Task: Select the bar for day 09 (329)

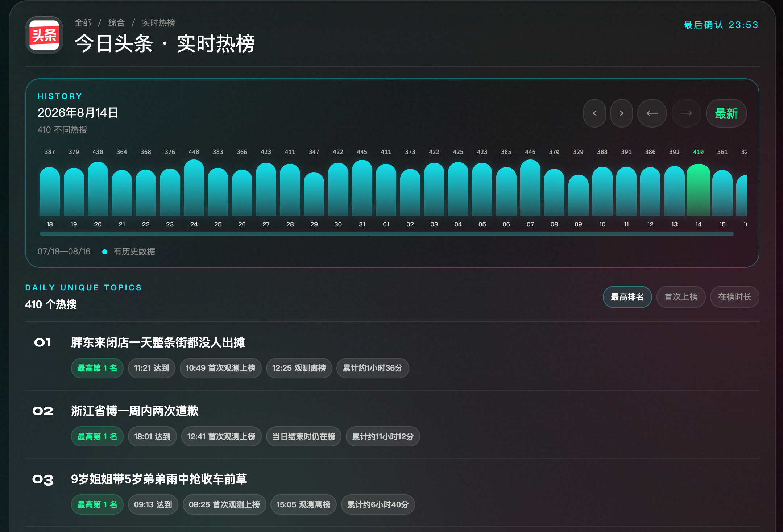Action: (x=578, y=195)
